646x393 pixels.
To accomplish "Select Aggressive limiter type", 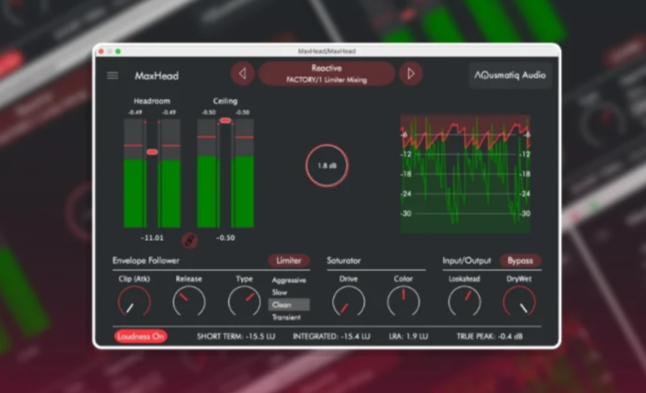I will pos(289,280).
